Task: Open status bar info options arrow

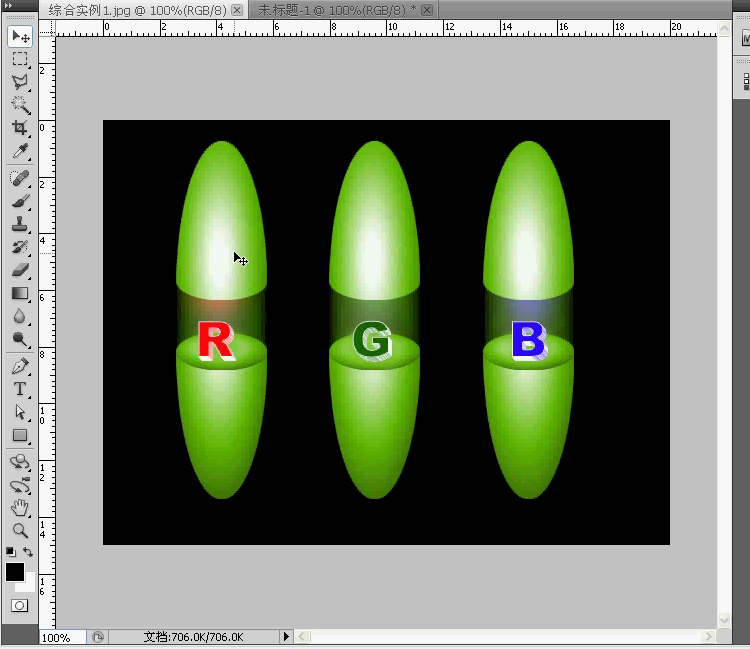Action: click(x=286, y=637)
